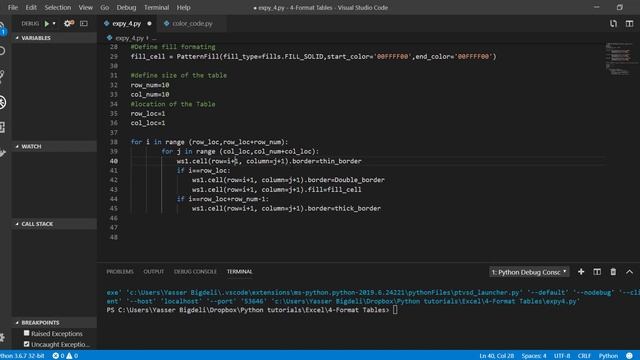Click unsaved dot on expy_4.py tab

point(149,24)
